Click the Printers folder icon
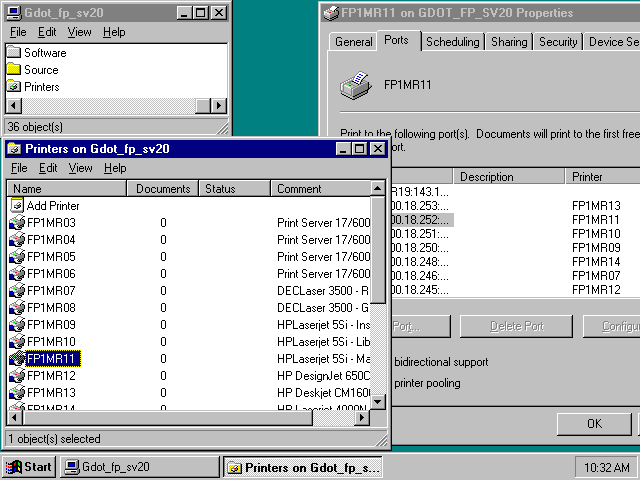 click(x=14, y=86)
